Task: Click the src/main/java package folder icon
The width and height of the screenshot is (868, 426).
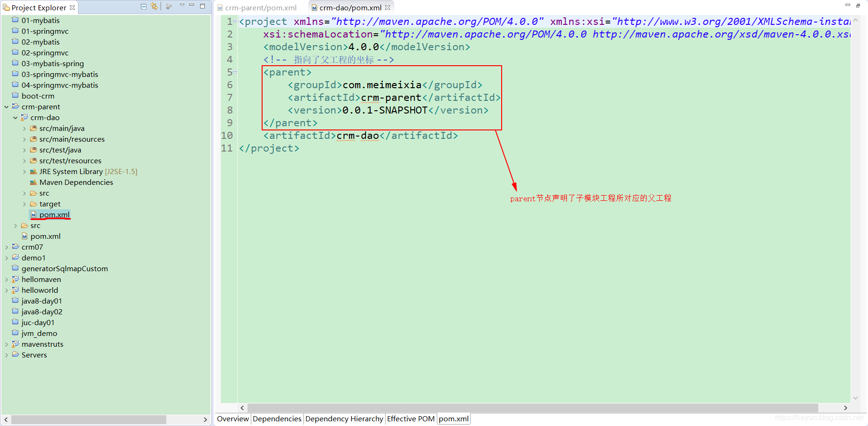Action: coord(33,128)
